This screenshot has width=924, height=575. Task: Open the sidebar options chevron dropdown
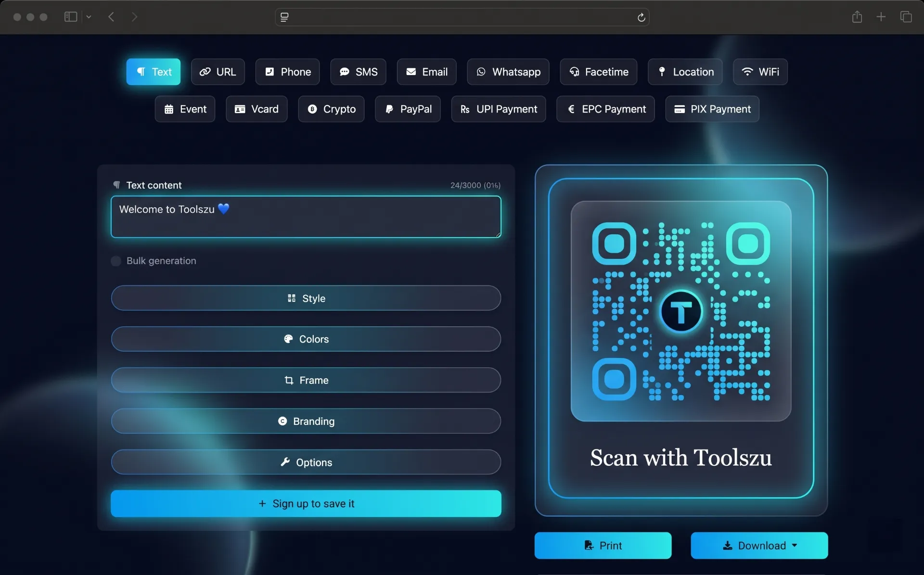[89, 17]
